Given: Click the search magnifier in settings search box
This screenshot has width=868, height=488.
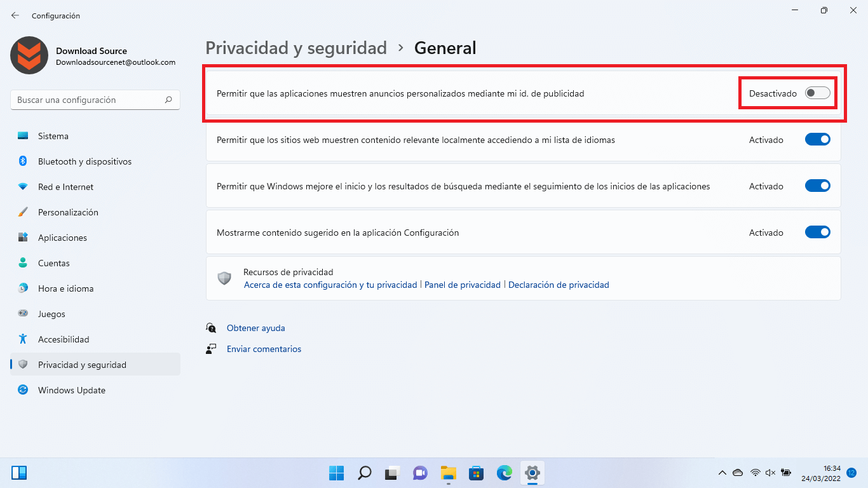Looking at the screenshot, I should (x=168, y=100).
